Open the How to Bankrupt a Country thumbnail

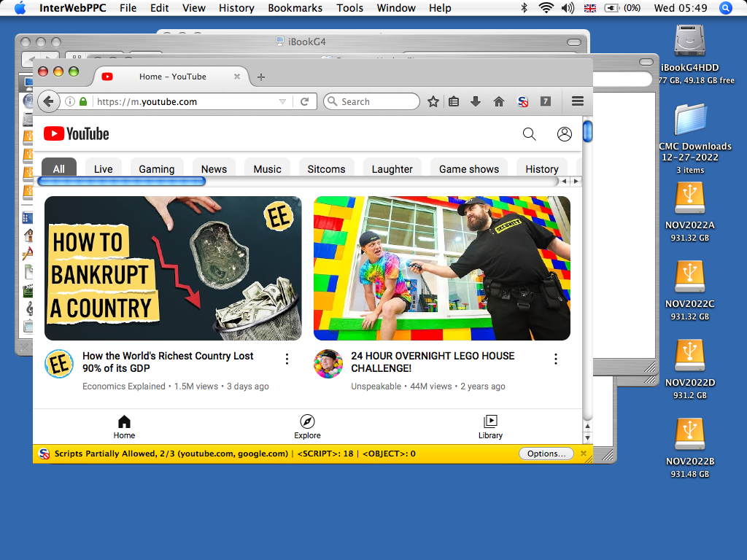point(173,268)
